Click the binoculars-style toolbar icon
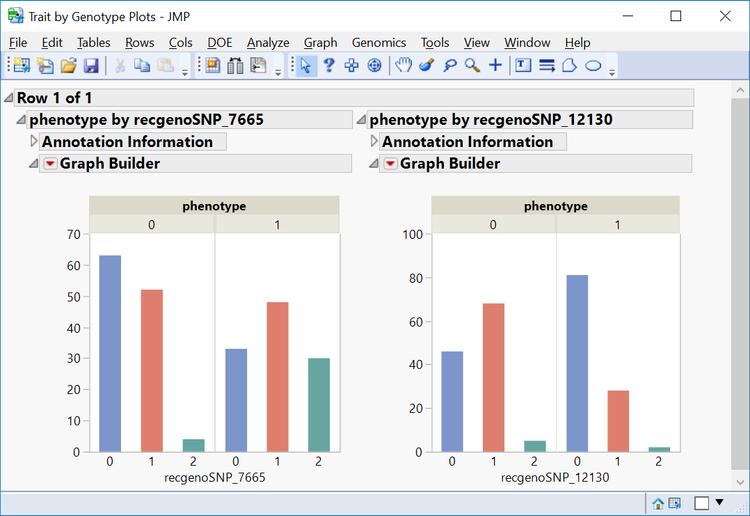This screenshot has width=750, height=516. 235,65
